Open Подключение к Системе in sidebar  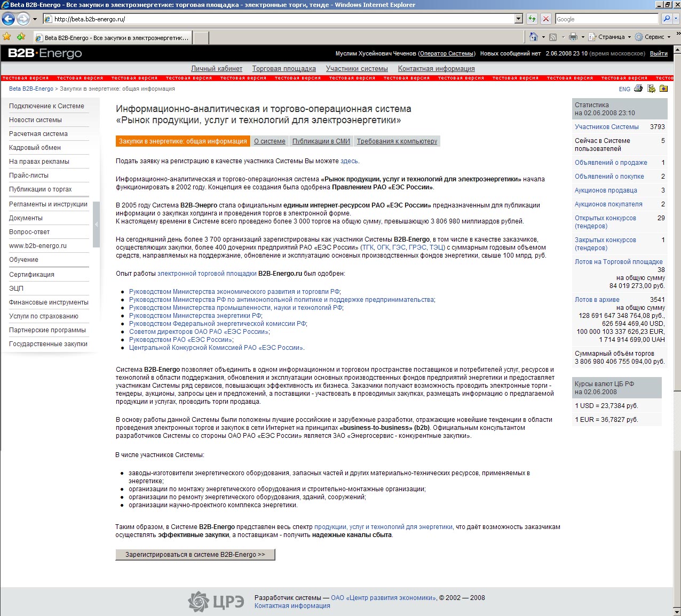click(x=46, y=106)
